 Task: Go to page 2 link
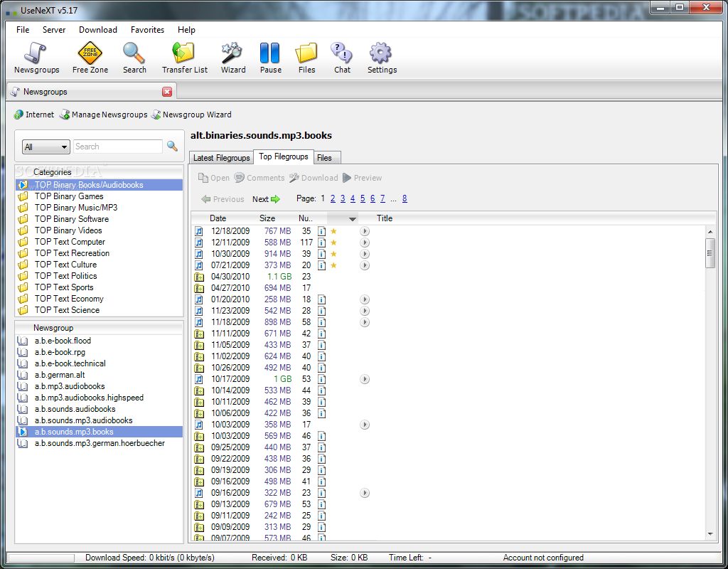coord(333,198)
